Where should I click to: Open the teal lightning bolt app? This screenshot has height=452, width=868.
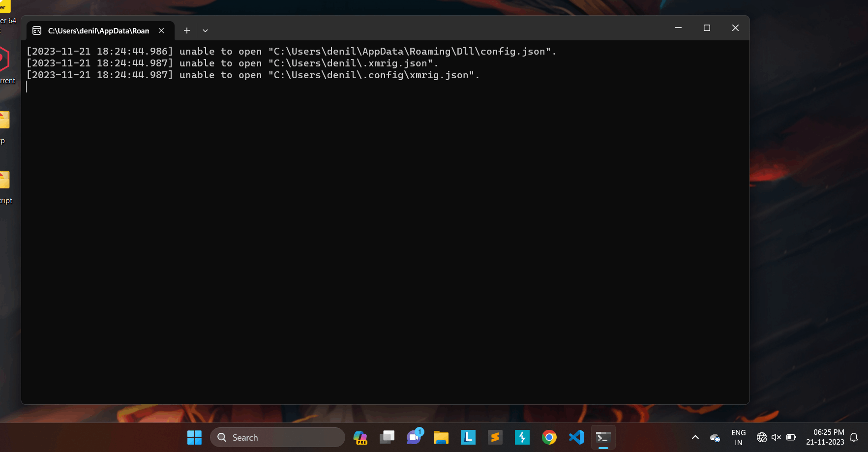pyautogui.click(x=522, y=437)
